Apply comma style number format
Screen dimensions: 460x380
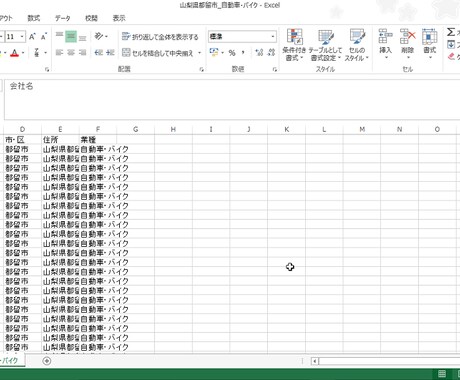[x=243, y=52]
